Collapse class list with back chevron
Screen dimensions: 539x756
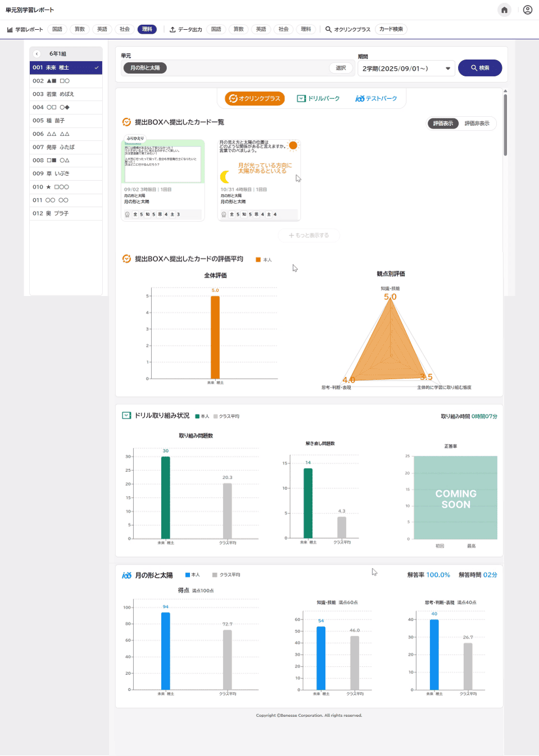coord(37,54)
